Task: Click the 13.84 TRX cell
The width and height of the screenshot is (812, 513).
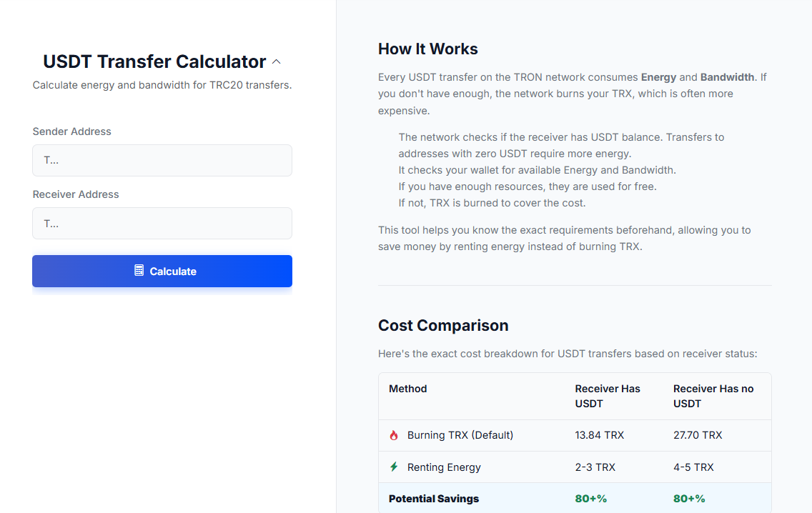Action: click(600, 435)
